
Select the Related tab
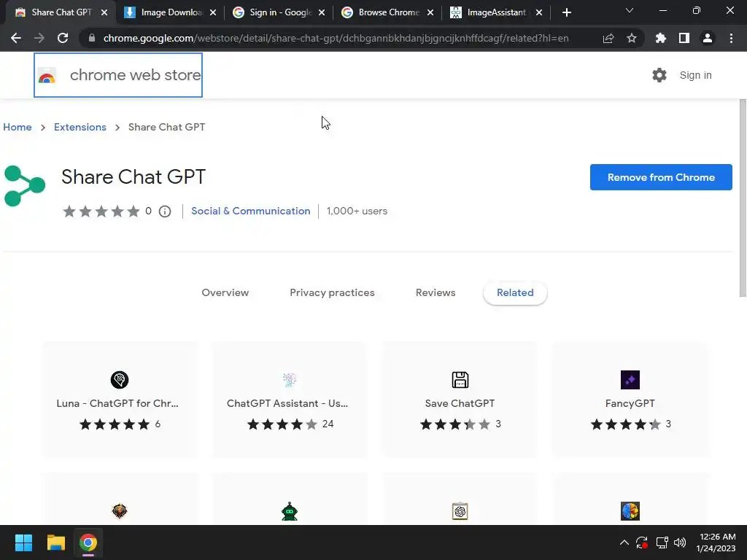click(515, 292)
